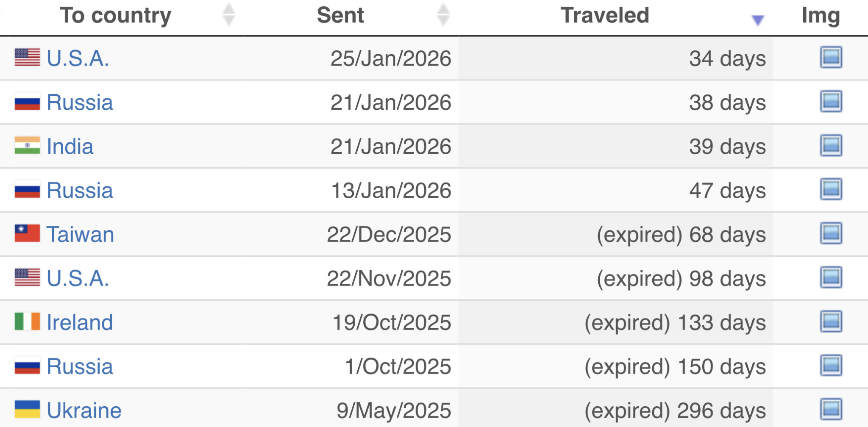Click image icon for 13/Jan/2026 Russia postcard
868x427 pixels.
point(831,189)
